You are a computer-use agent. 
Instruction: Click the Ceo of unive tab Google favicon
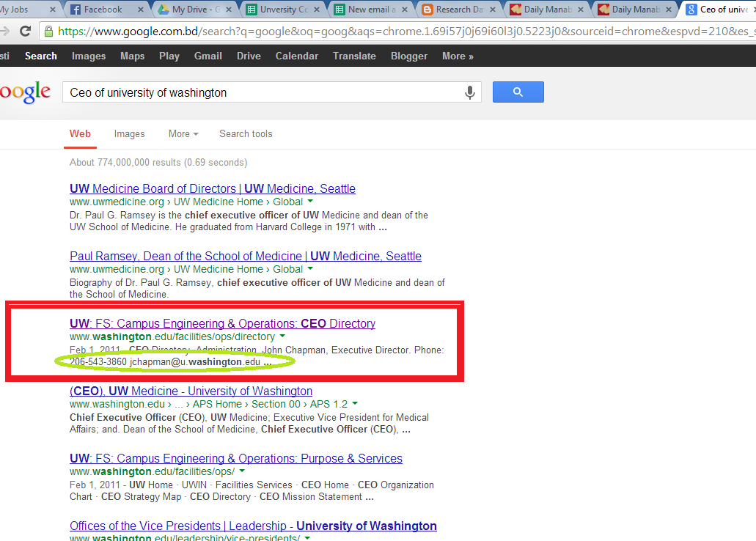point(691,9)
